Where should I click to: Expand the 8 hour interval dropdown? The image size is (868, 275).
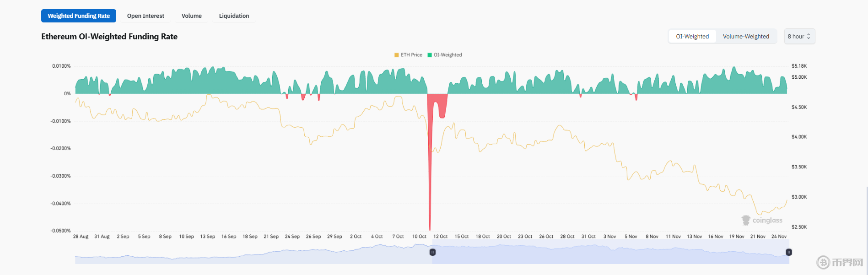(799, 37)
